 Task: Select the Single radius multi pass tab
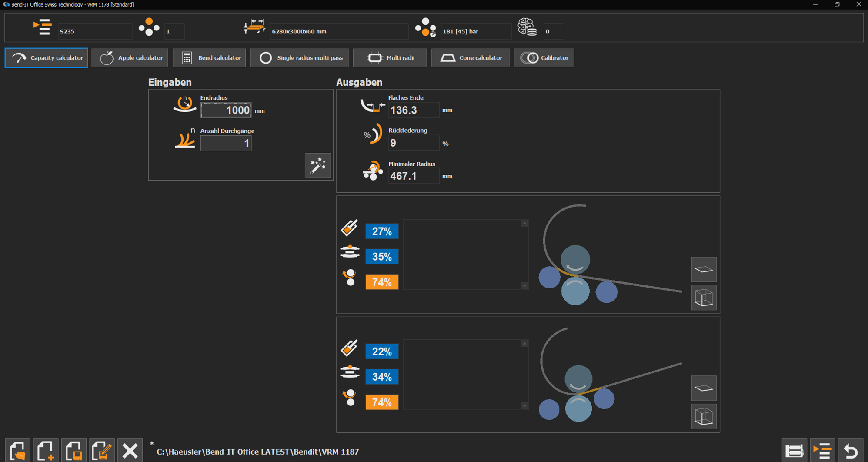[x=299, y=58]
